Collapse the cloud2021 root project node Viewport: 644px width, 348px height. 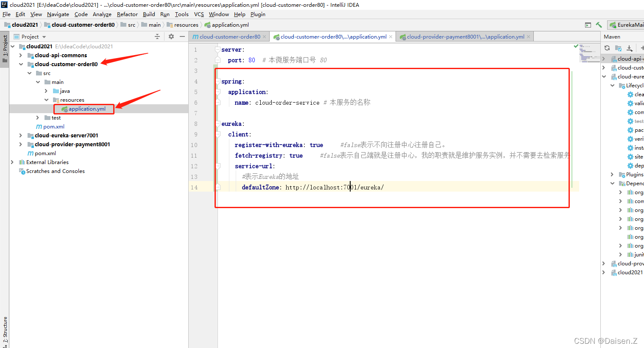[x=12, y=46]
